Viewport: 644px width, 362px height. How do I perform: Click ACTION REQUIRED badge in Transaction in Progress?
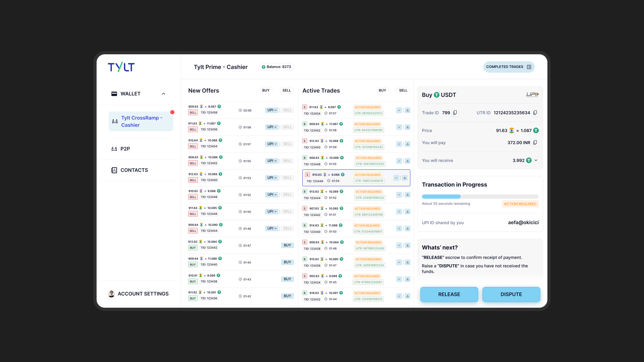pos(520,204)
